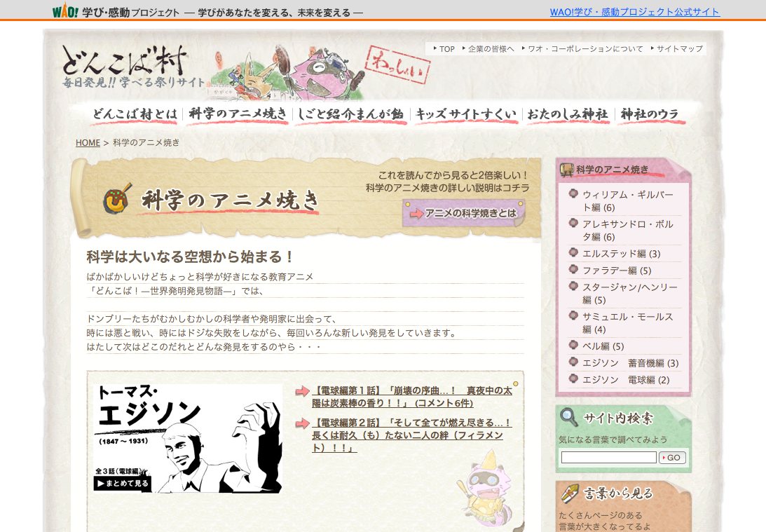The width and height of the screenshot is (766, 532).
Task: Click bullet icon beside ベル編
Action: coord(573,345)
